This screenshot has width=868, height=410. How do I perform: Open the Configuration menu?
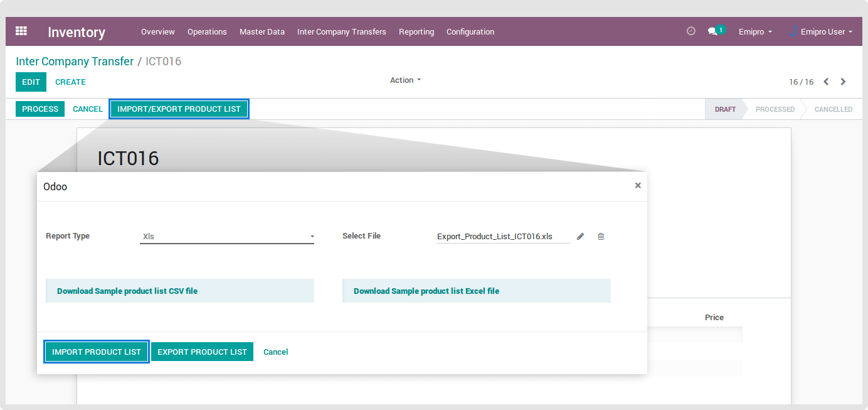470,31
